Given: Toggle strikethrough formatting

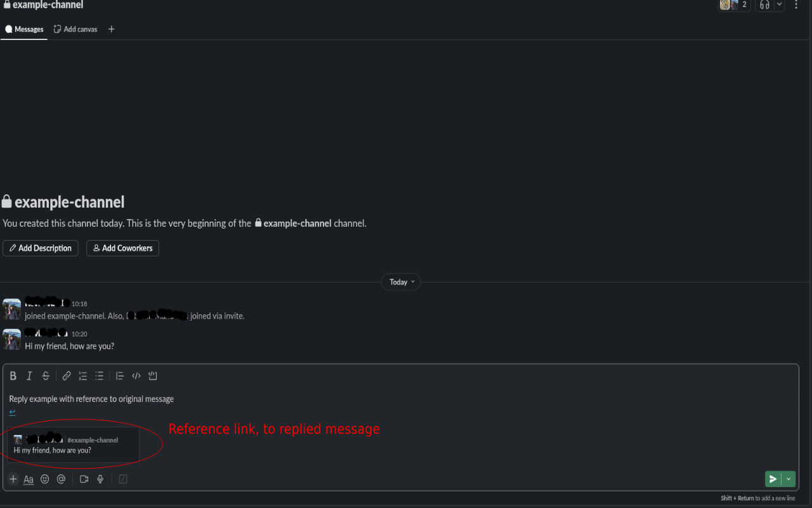Looking at the screenshot, I should click(46, 376).
